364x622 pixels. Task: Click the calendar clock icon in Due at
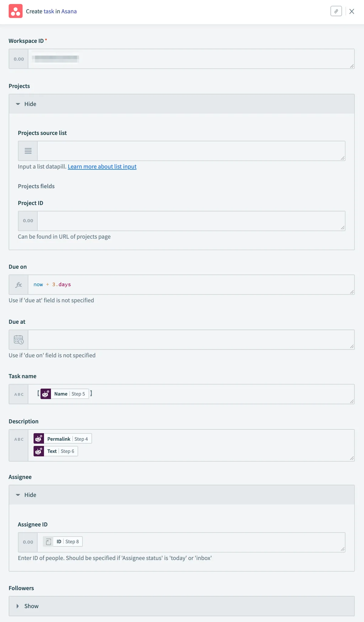[19, 340]
